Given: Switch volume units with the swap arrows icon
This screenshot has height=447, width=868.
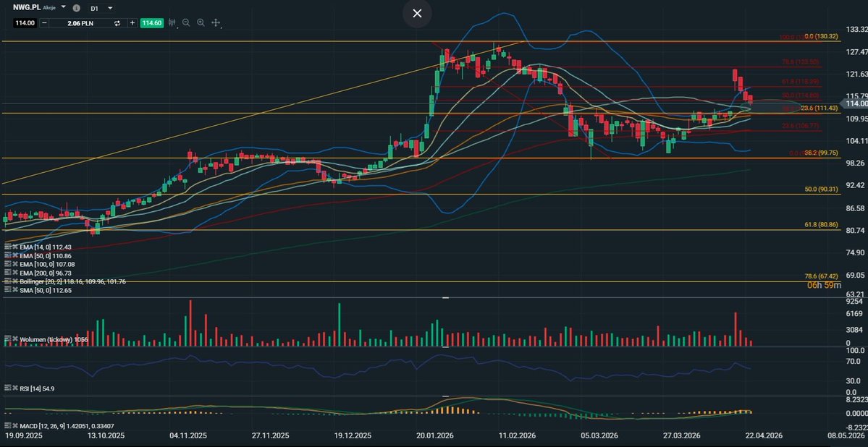Looking at the screenshot, I should tap(117, 23).
